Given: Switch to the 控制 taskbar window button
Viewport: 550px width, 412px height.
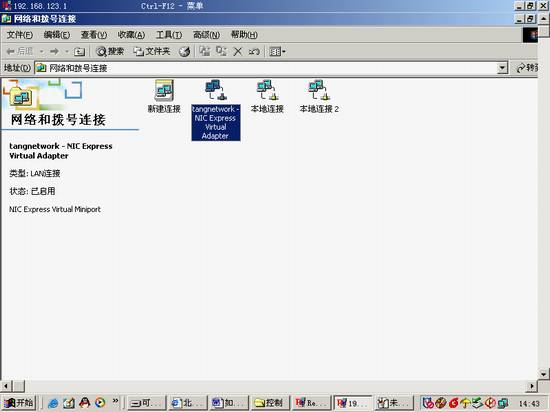Looking at the screenshot, I should pyautogui.click(x=269, y=403).
